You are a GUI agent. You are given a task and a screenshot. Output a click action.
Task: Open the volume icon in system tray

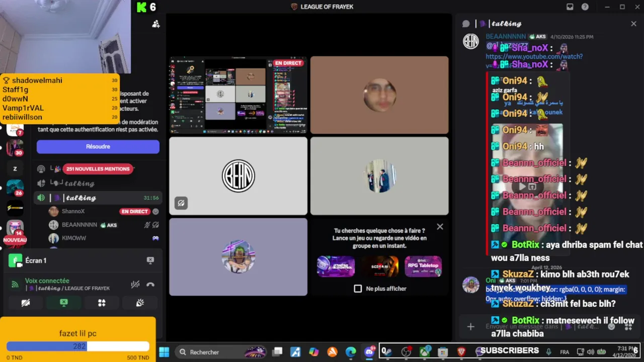pyautogui.click(x=590, y=352)
